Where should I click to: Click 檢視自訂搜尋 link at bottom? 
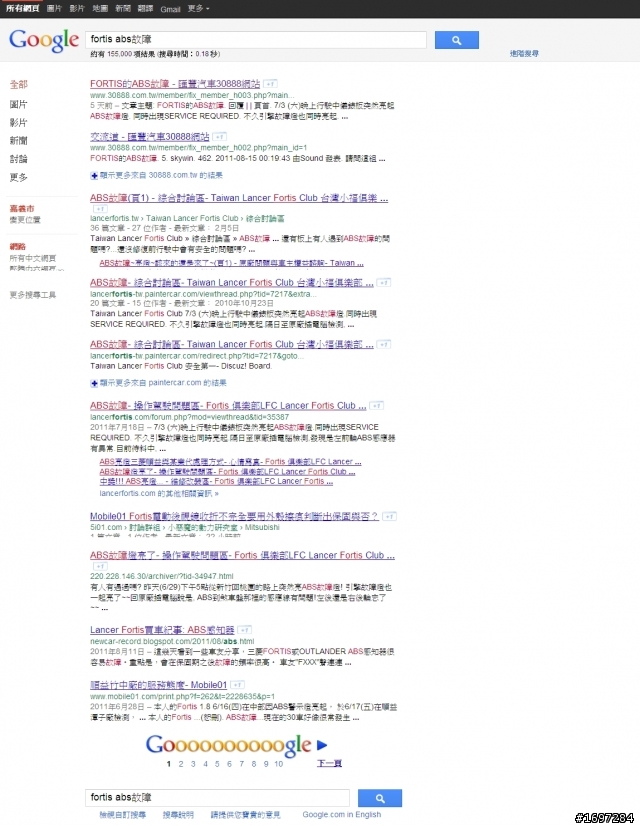coord(122,815)
